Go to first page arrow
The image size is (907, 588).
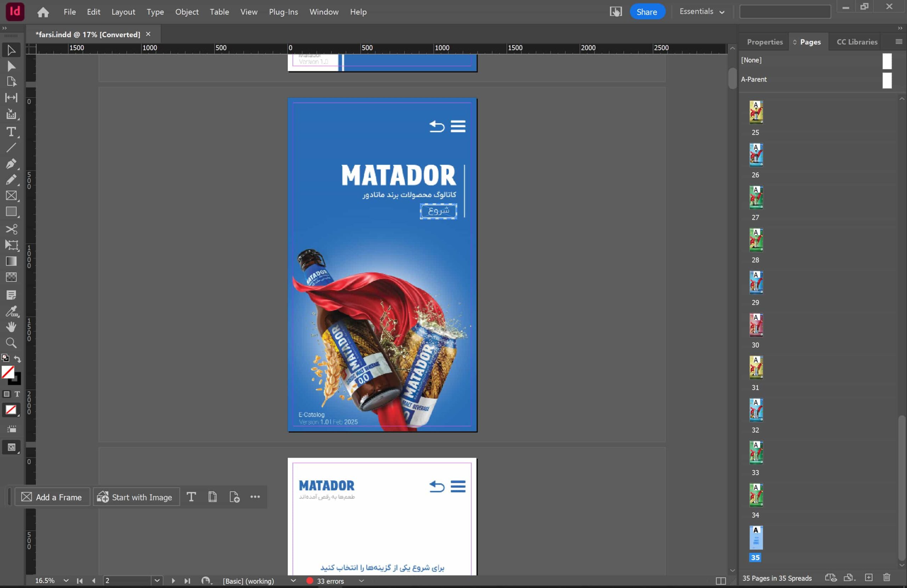pos(80,581)
